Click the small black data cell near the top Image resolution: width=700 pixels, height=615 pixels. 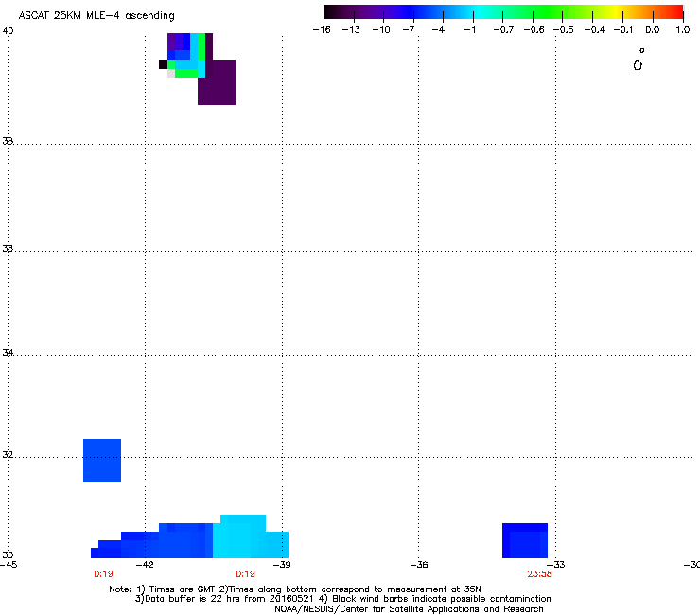[163, 64]
